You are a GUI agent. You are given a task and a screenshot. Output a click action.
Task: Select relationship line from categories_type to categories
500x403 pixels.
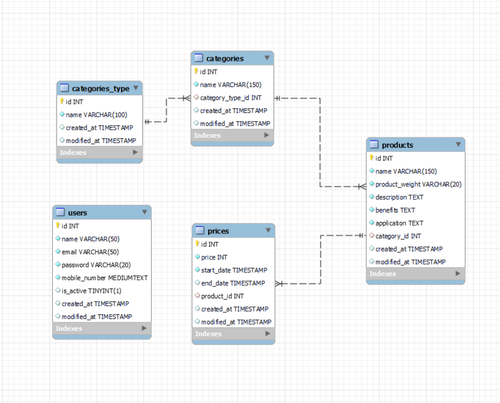166,110
